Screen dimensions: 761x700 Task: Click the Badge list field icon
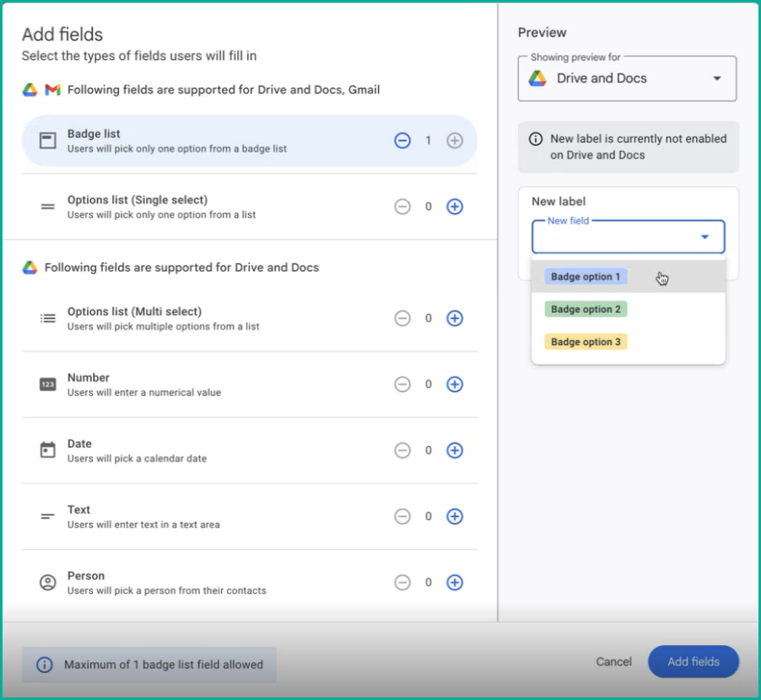tap(47, 141)
